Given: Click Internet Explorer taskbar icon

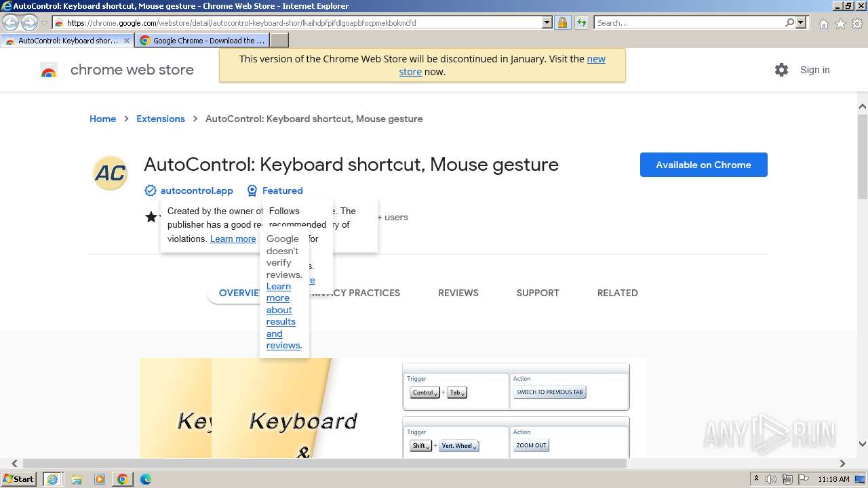Looking at the screenshot, I should [x=53, y=479].
